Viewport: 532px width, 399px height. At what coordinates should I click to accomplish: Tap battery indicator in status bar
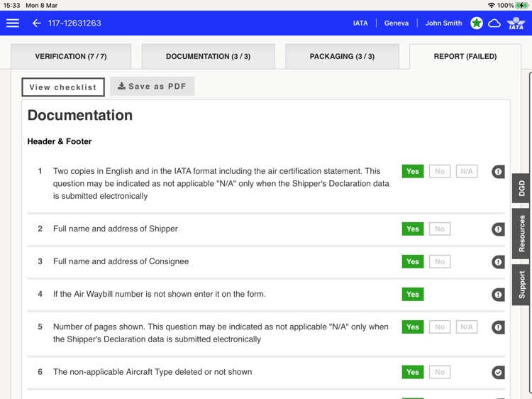click(x=521, y=6)
